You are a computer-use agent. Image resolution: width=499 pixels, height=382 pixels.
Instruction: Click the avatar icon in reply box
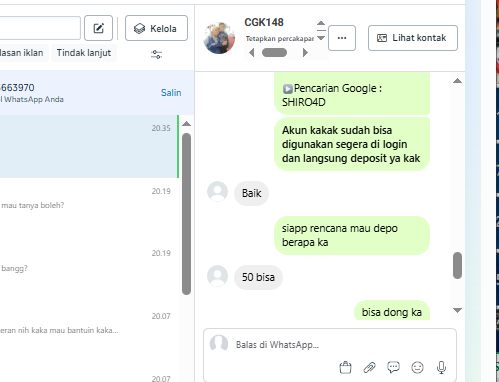[x=219, y=344]
